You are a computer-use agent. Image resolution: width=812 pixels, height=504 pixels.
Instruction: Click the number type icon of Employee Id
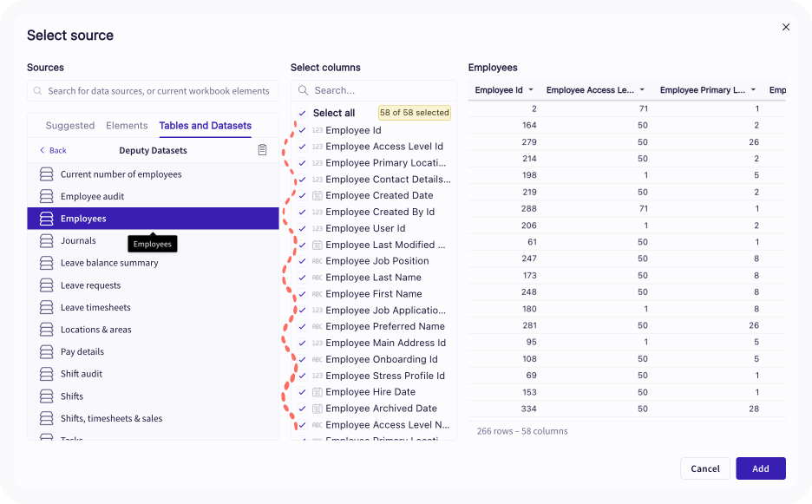coord(317,130)
